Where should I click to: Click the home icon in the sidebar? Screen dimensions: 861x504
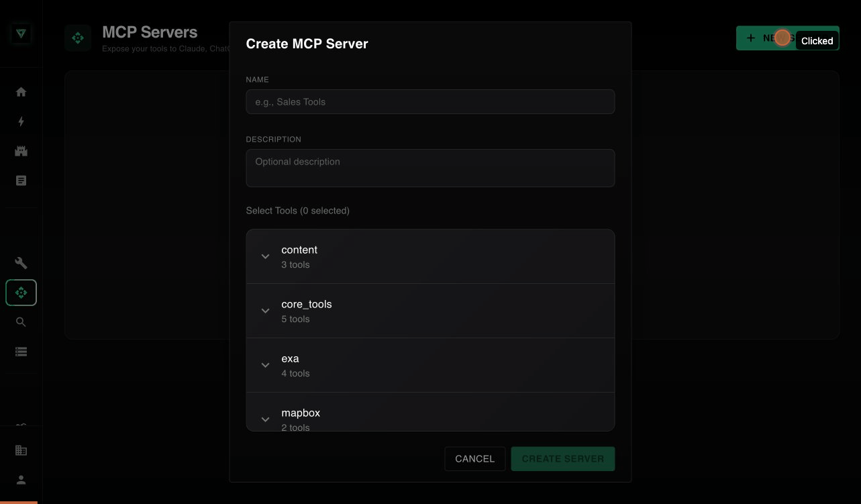[21, 92]
